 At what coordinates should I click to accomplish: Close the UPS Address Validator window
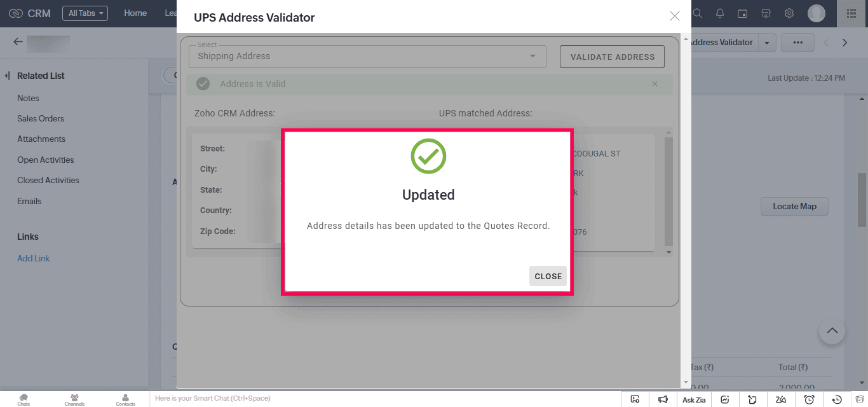[675, 17]
